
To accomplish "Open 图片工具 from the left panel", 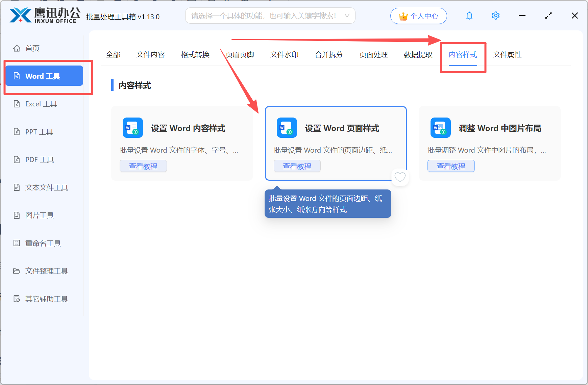I will tap(39, 215).
